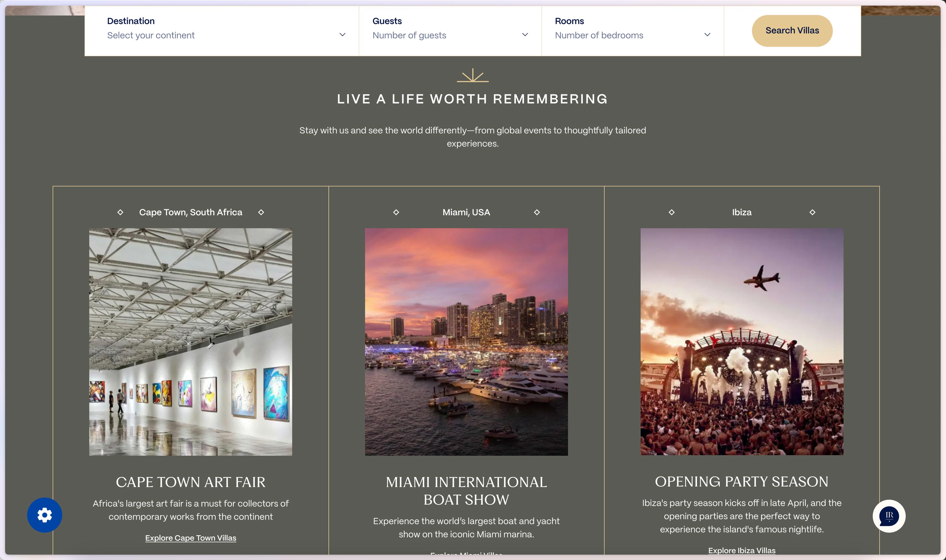Screen dimensions: 946x560
Task: Click diamond icon left of Cape Town label
Action: pyautogui.click(x=120, y=212)
